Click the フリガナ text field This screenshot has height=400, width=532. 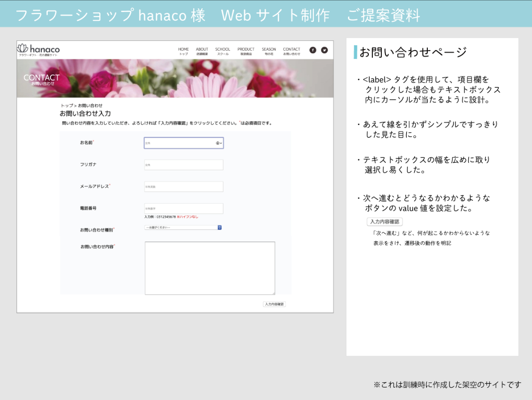click(x=184, y=165)
